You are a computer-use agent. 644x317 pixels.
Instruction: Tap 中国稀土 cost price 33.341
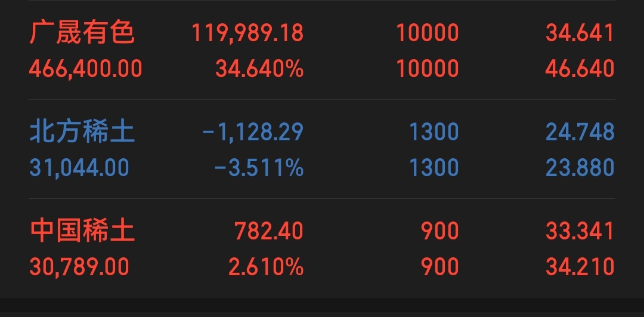pos(580,230)
